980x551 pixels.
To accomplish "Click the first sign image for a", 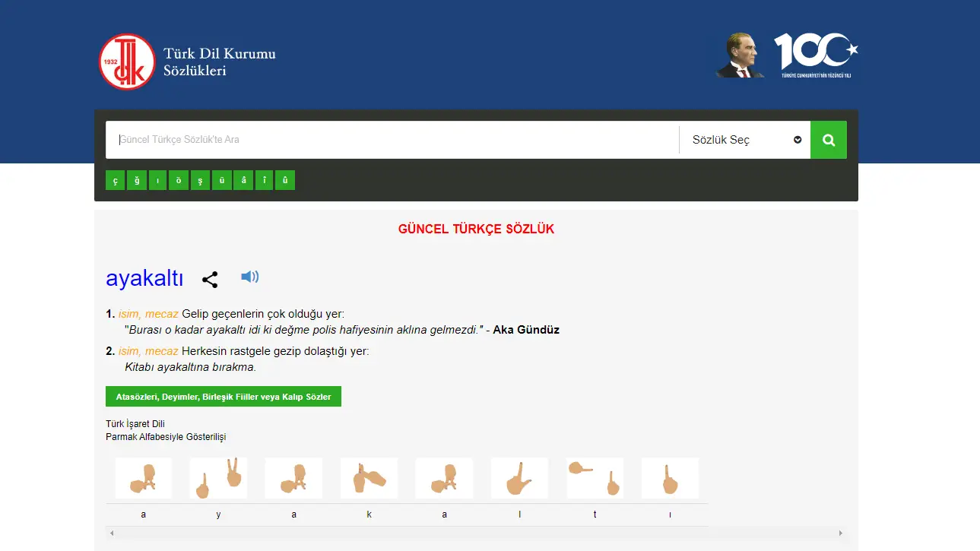I will click(x=144, y=478).
